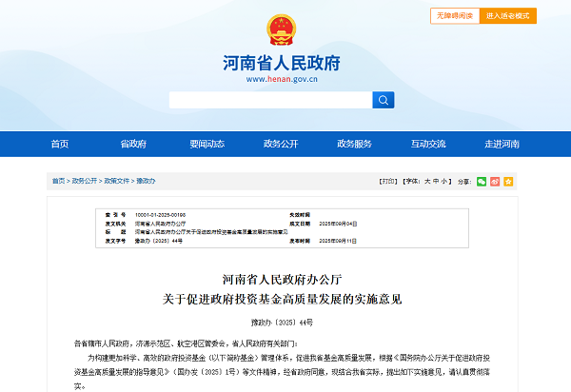Enable 无障碍阅读 accessible reading mode

[x=454, y=16]
